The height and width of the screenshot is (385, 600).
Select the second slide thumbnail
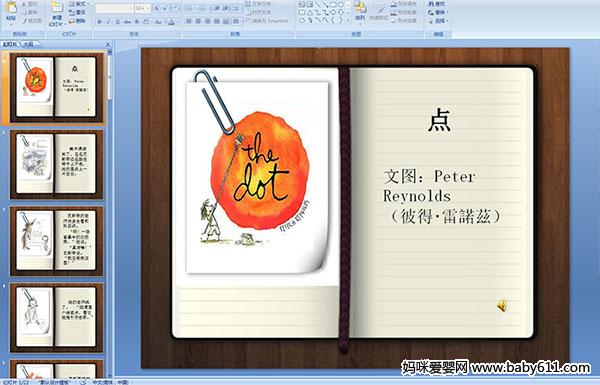click(x=56, y=164)
